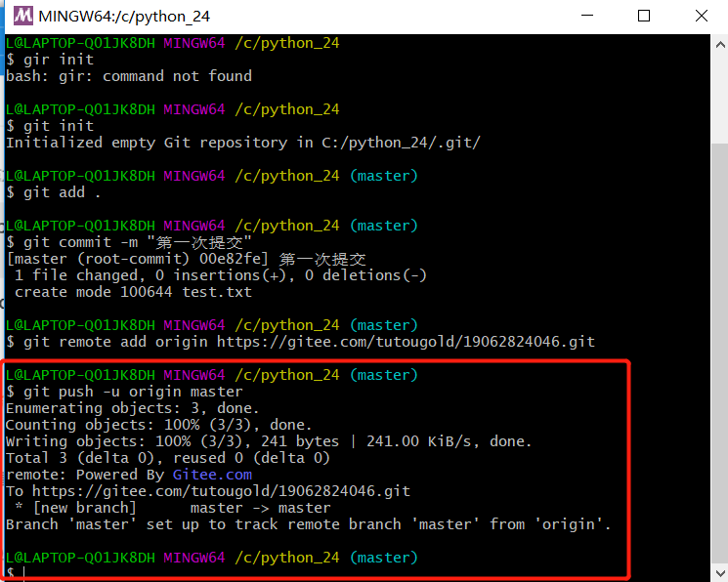Click the '$ git add .' command line

click(54, 192)
